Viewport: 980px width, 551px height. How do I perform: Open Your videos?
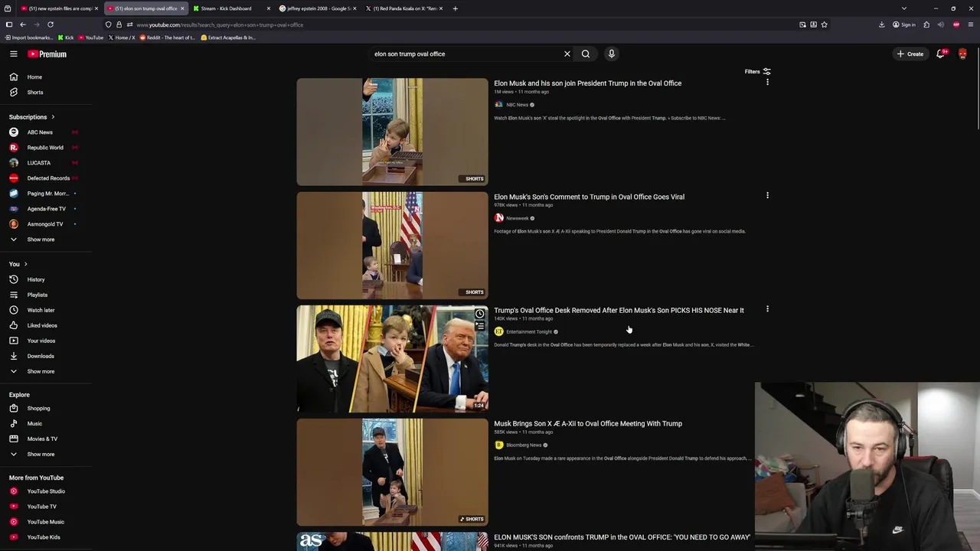pyautogui.click(x=41, y=341)
